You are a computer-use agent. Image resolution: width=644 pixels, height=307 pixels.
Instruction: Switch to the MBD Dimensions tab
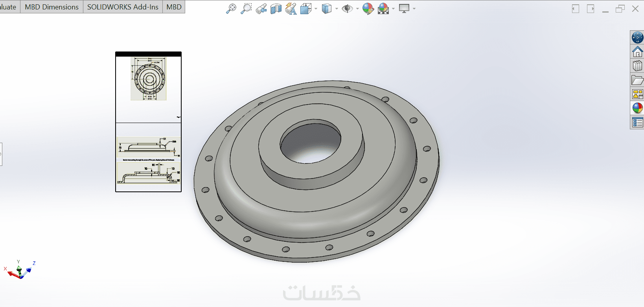pyautogui.click(x=52, y=7)
